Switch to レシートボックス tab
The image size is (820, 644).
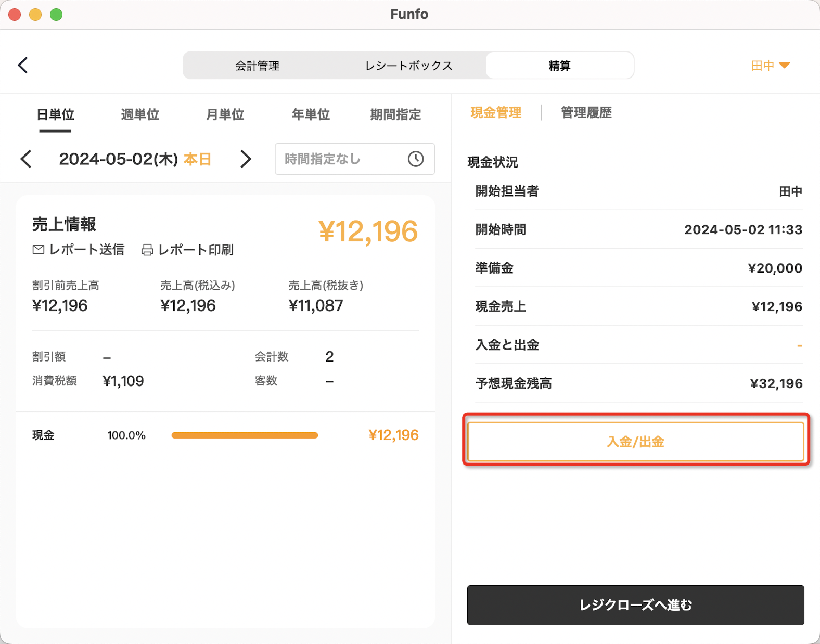(x=408, y=66)
